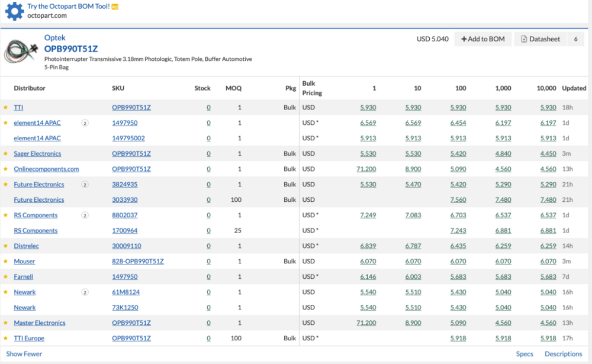This screenshot has width=592, height=364.
Task: Click the Onlinecomponents.com distributor link
Action: 46,169
